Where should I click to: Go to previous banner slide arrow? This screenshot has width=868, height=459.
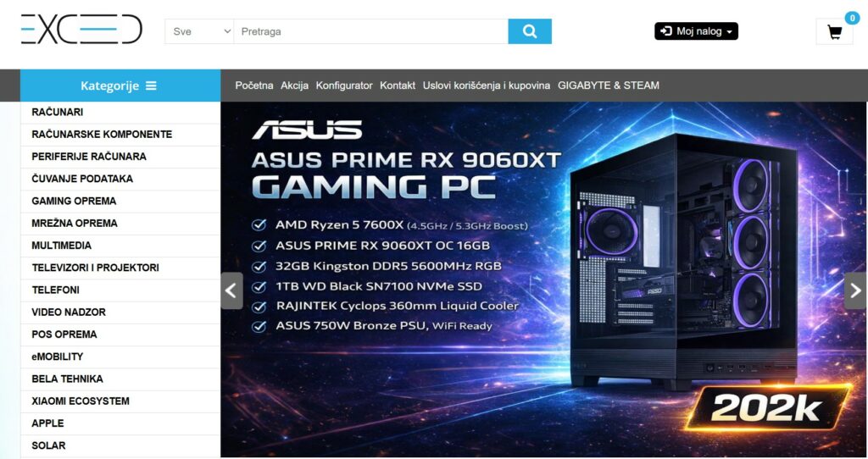click(x=231, y=290)
